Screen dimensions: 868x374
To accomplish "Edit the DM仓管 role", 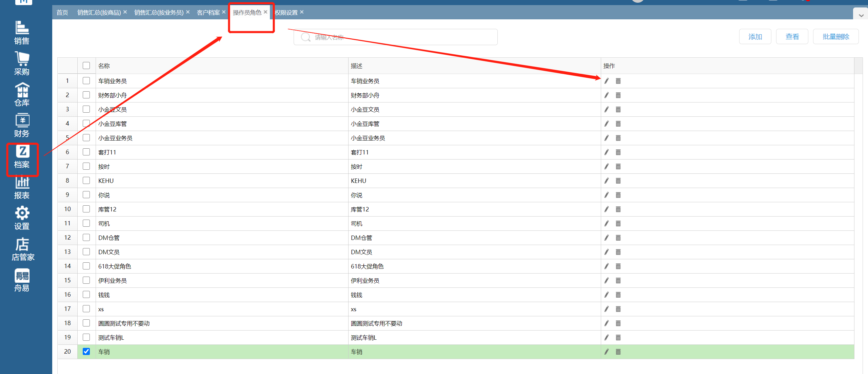I will pyautogui.click(x=607, y=238).
